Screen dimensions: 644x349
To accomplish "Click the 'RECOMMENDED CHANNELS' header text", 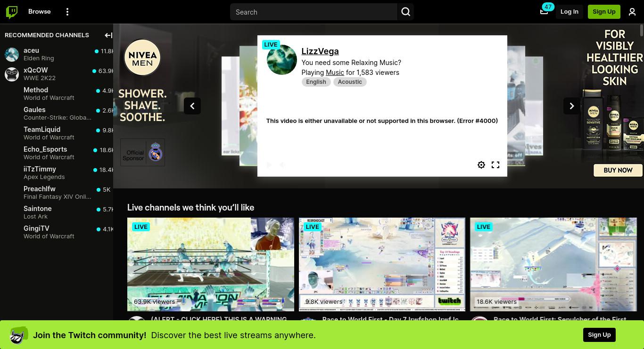I will point(47,35).
